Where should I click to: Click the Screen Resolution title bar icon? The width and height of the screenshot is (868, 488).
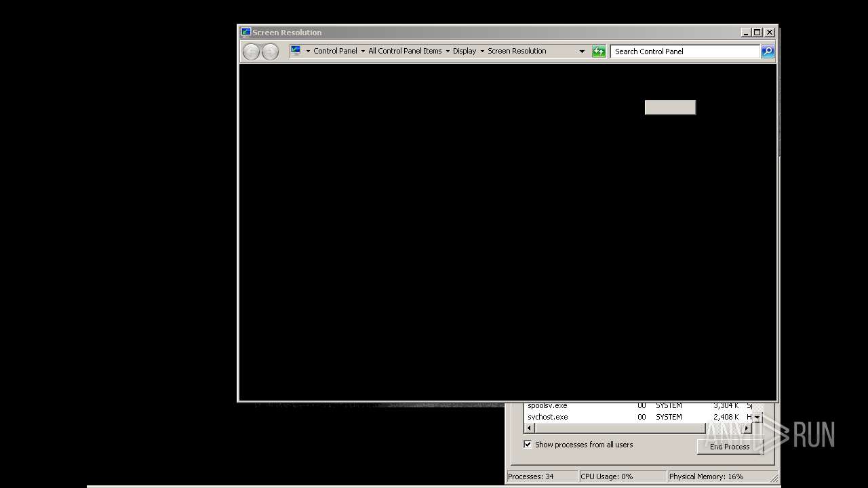(245, 32)
